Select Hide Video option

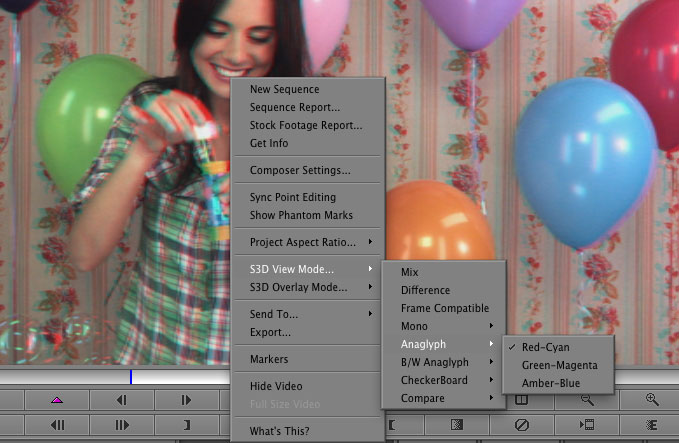pyautogui.click(x=276, y=386)
